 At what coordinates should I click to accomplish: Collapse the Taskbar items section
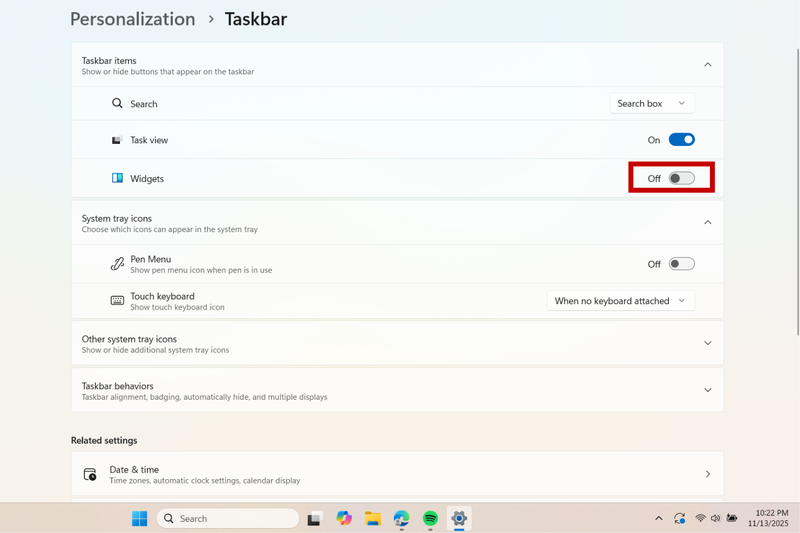708,65
